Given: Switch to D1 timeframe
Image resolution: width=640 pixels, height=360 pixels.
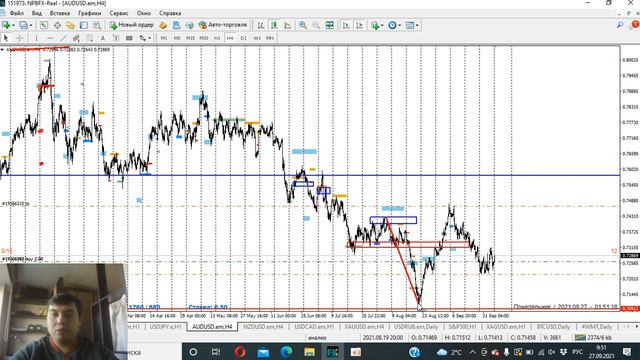Looking at the screenshot, I should click(x=243, y=38).
